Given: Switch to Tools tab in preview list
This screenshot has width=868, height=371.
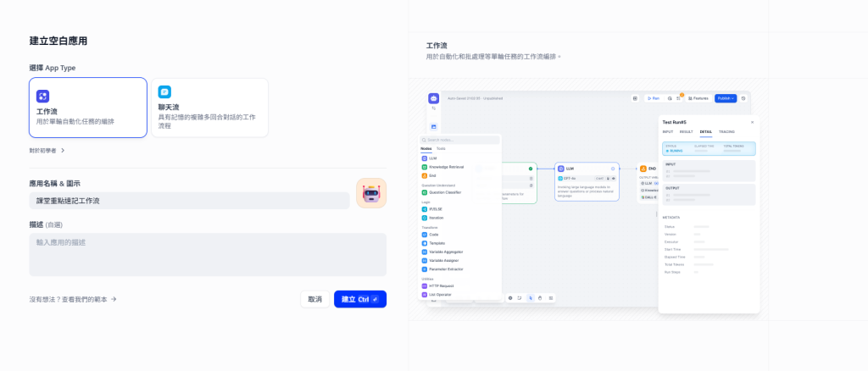Looking at the screenshot, I should pyautogui.click(x=441, y=149).
